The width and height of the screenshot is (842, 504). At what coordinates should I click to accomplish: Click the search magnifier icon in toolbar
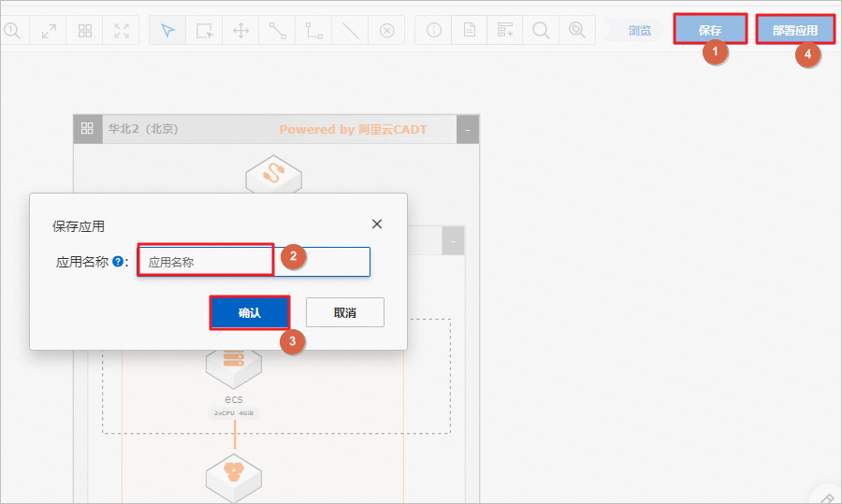click(541, 31)
